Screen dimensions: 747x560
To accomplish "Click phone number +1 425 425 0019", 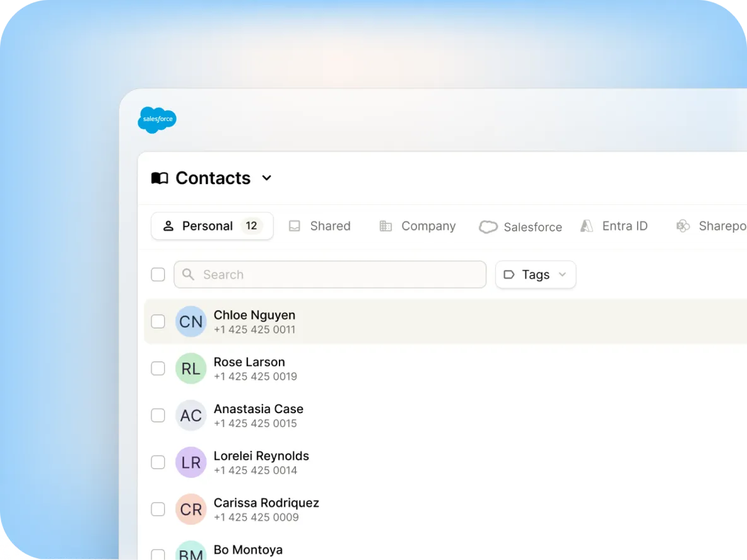I will [256, 376].
